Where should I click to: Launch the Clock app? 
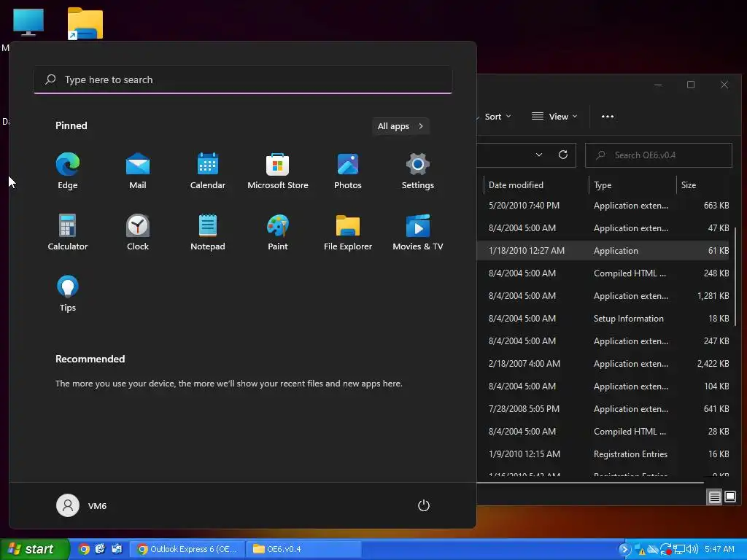[138, 232]
